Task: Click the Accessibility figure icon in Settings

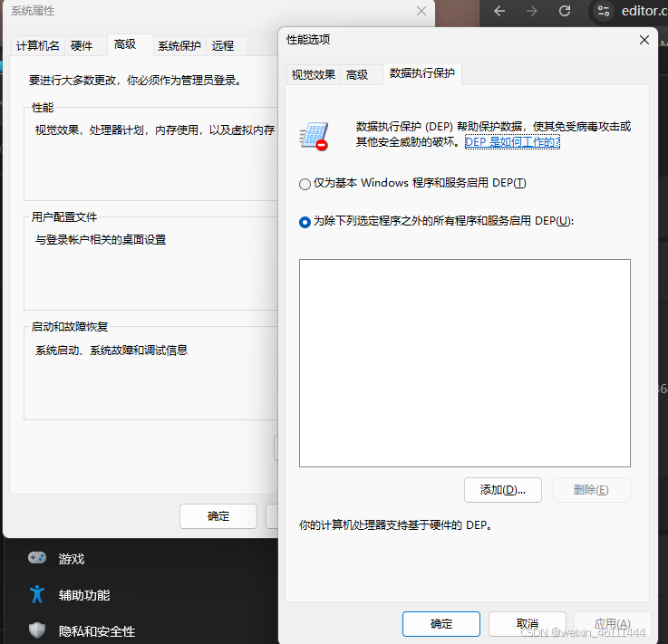Action: tap(37, 594)
